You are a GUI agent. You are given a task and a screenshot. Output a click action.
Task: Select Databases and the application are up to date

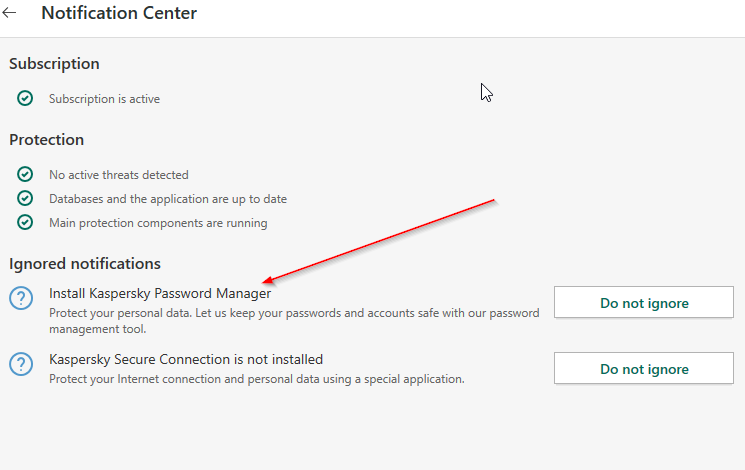(168, 199)
